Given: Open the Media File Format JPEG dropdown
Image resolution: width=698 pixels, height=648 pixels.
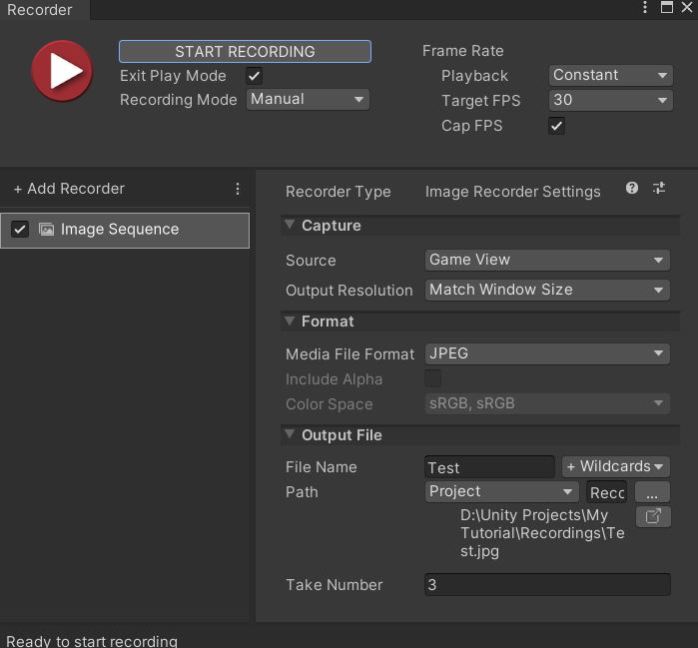Looking at the screenshot, I should pyautogui.click(x=547, y=353).
